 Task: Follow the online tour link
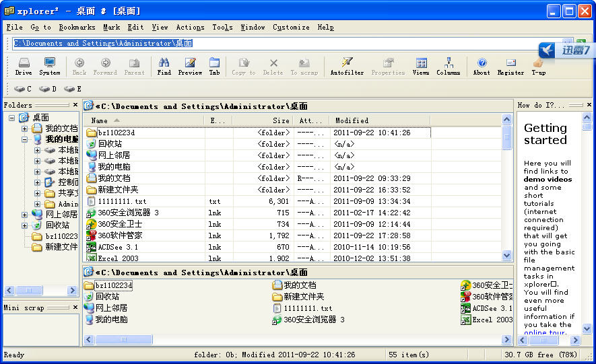pos(544,332)
